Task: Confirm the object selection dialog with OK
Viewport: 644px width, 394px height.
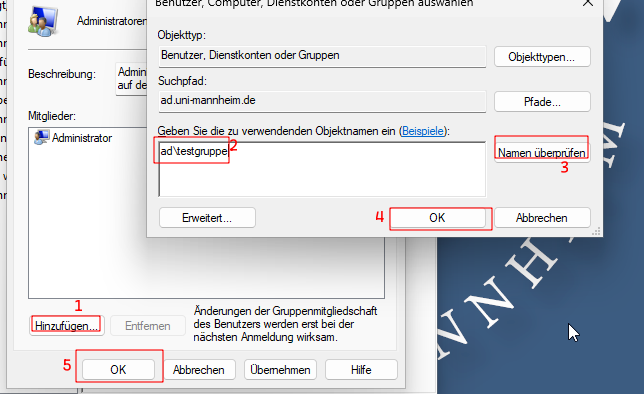Action: tap(437, 218)
